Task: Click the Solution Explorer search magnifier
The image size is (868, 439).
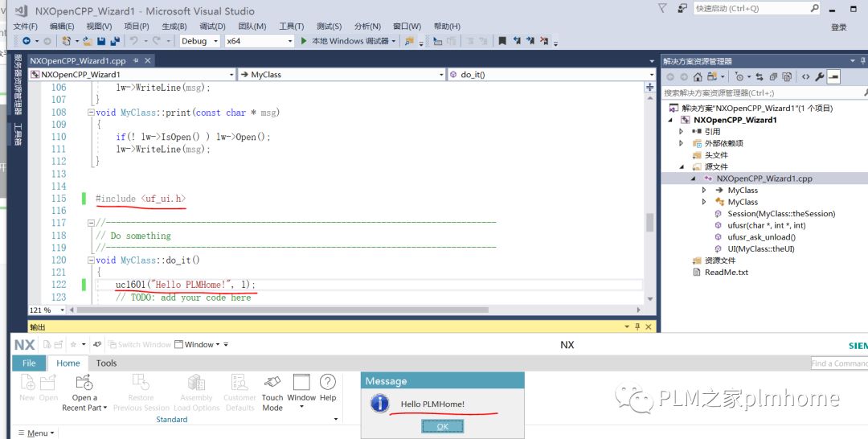Action: coord(866,93)
